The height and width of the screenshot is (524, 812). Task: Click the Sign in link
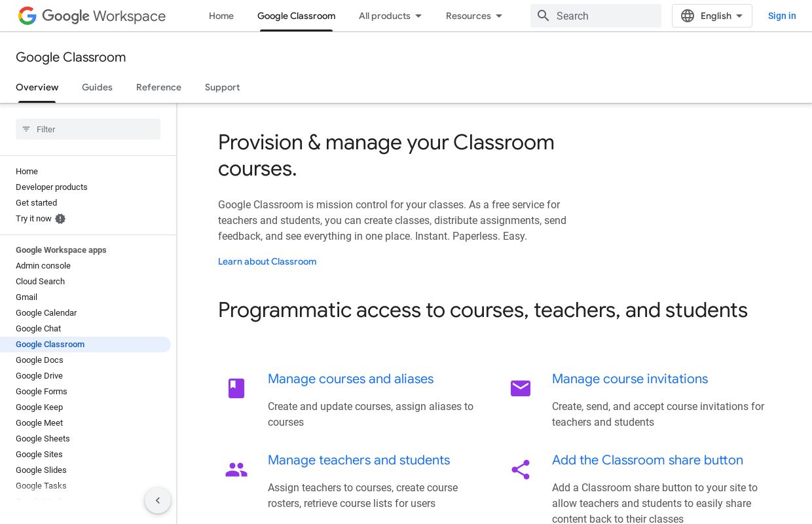[782, 16]
